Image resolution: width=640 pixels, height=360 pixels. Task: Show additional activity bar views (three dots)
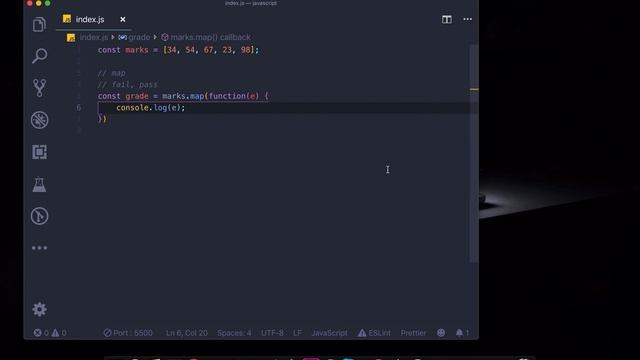(x=39, y=248)
